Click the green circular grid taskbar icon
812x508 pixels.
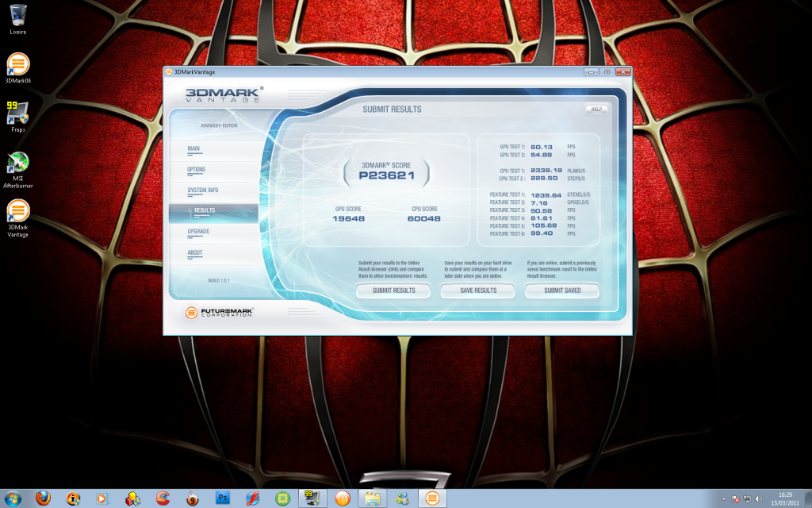click(x=283, y=498)
